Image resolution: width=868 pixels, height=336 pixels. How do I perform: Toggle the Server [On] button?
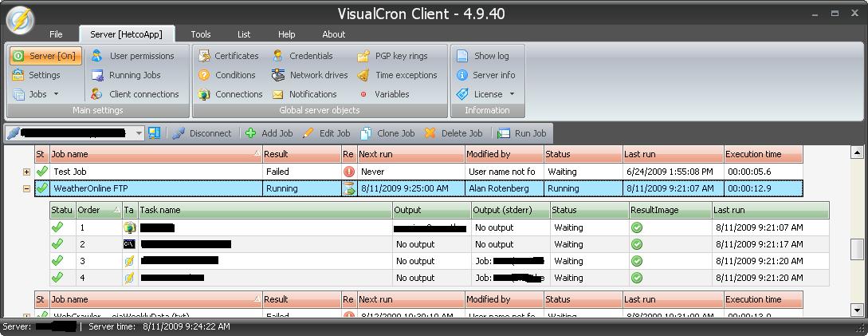45,56
